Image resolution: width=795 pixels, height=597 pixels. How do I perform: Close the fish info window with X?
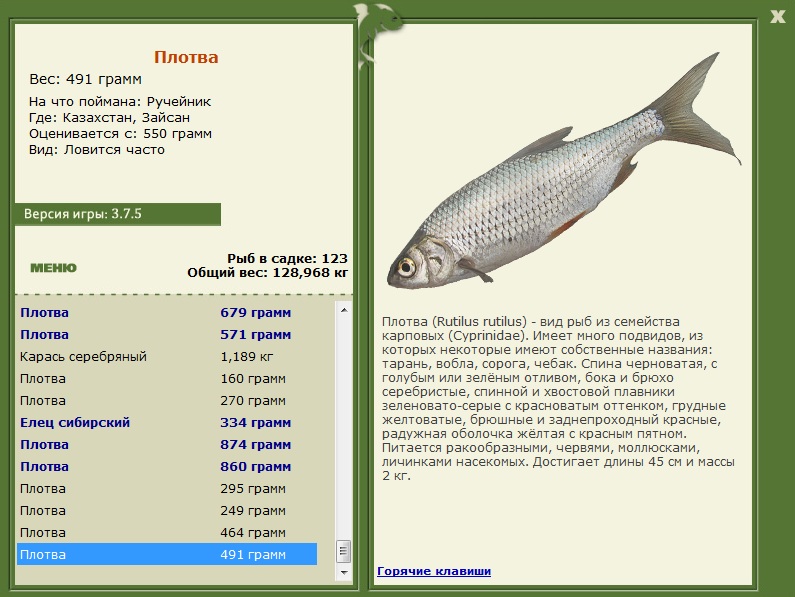(777, 16)
